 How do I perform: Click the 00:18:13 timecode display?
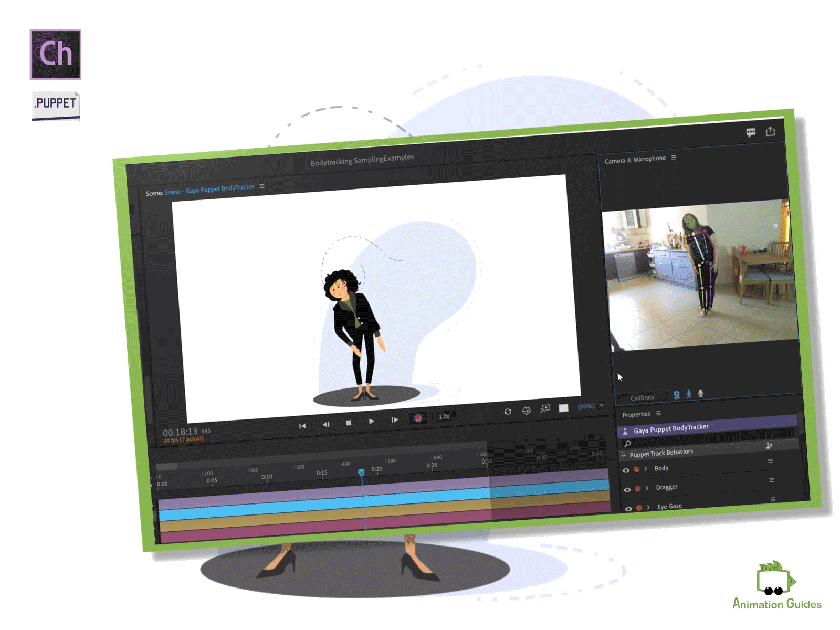pos(180,432)
